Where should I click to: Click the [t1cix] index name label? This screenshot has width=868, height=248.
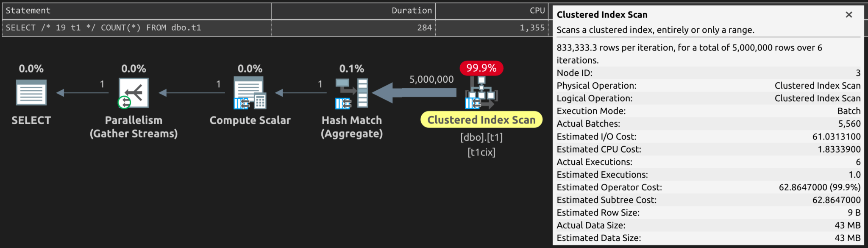click(481, 152)
